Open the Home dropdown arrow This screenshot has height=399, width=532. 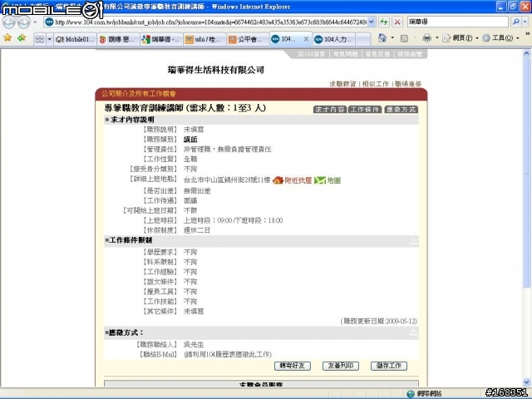[392, 37]
